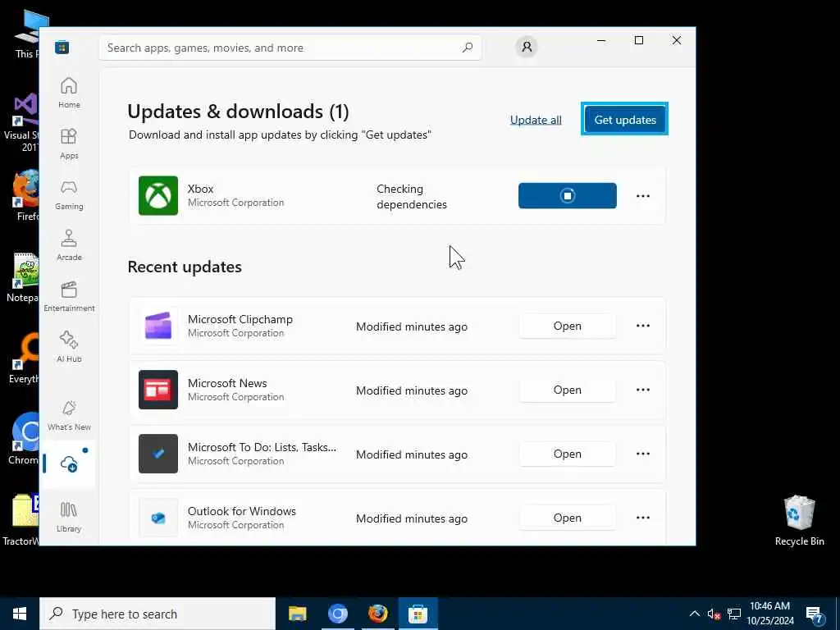This screenshot has height=630, width=840.
Task: Open File Explorer from the taskbar
Action: tap(297, 614)
